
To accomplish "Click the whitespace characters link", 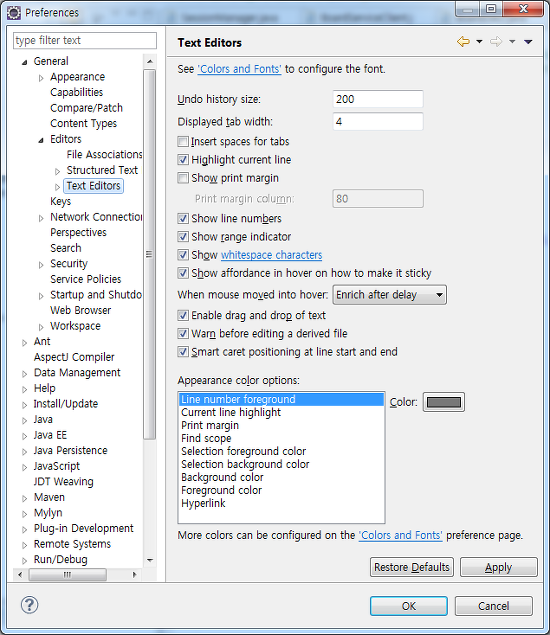I will 271,255.
